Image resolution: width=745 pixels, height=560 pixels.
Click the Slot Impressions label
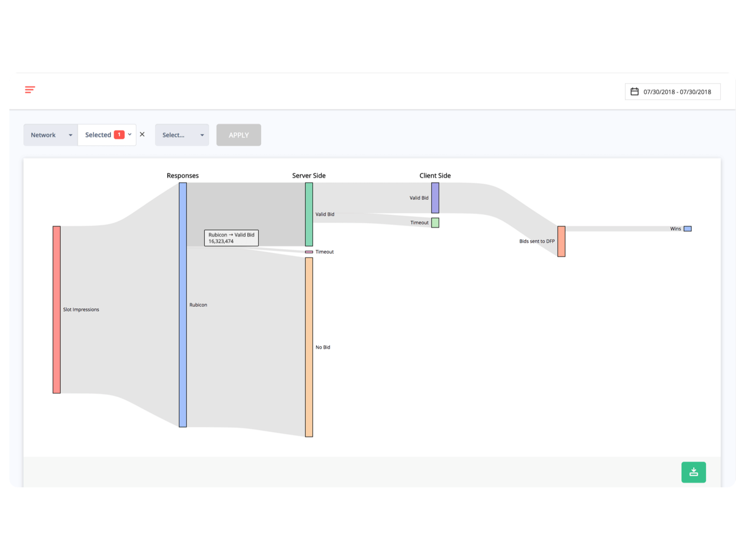[x=81, y=310]
